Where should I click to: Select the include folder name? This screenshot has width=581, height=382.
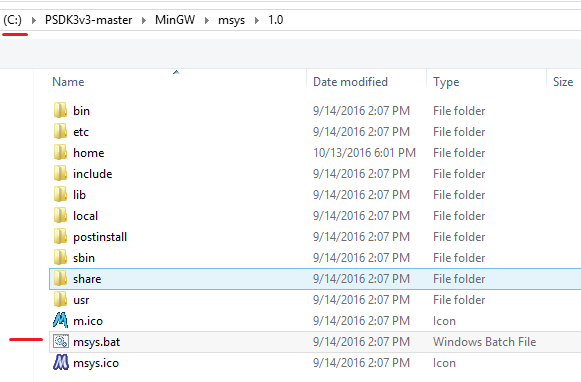93,174
